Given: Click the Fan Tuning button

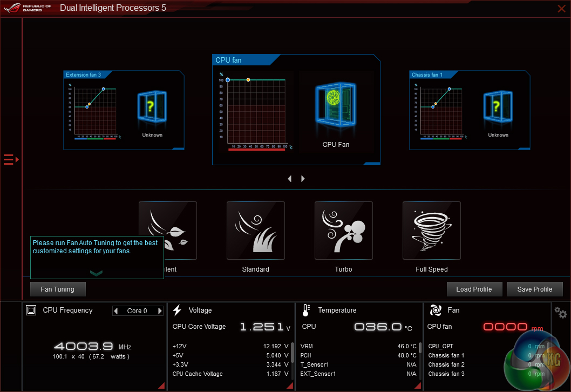Looking at the screenshot, I should pyautogui.click(x=58, y=289).
